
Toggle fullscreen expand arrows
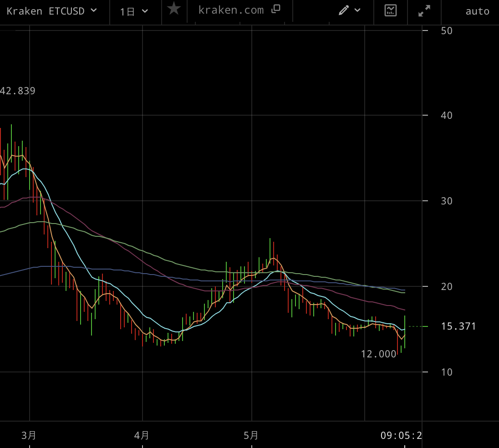click(x=424, y=11)
